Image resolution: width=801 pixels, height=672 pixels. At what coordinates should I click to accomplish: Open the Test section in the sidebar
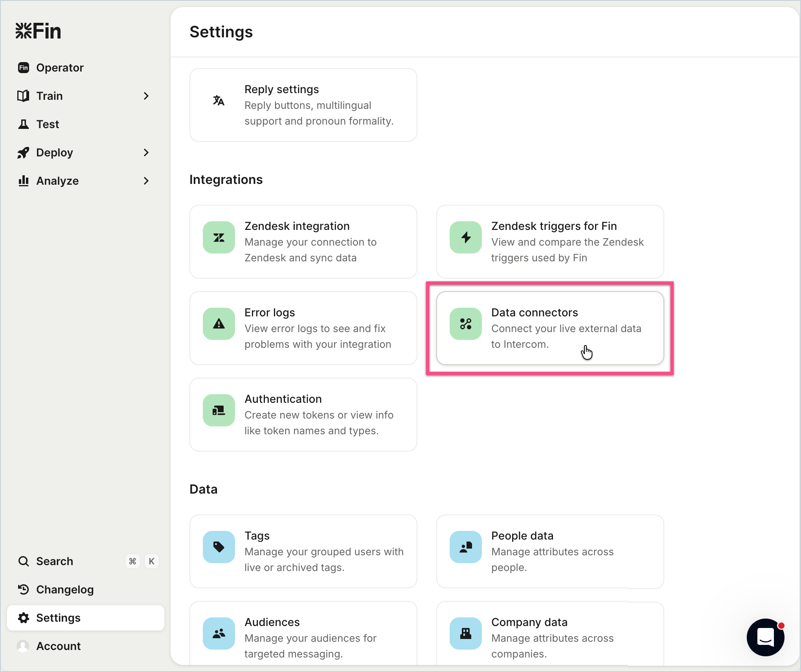(x=86, y=124)
